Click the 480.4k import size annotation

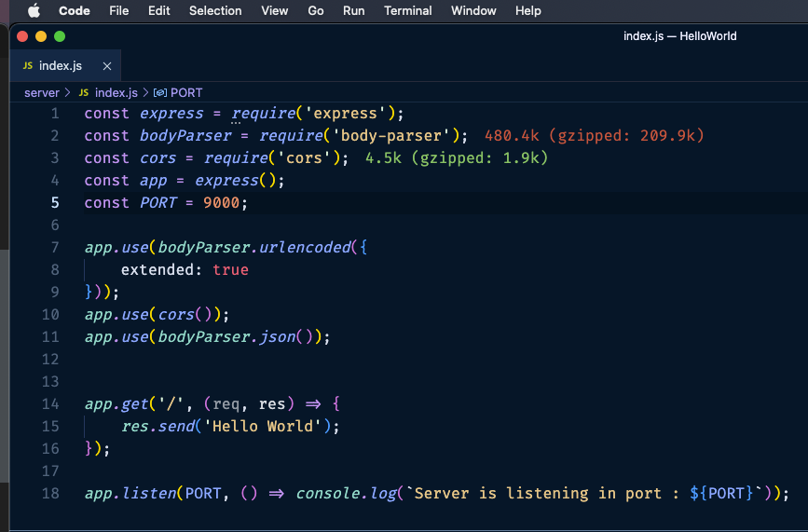click(595, 135)
